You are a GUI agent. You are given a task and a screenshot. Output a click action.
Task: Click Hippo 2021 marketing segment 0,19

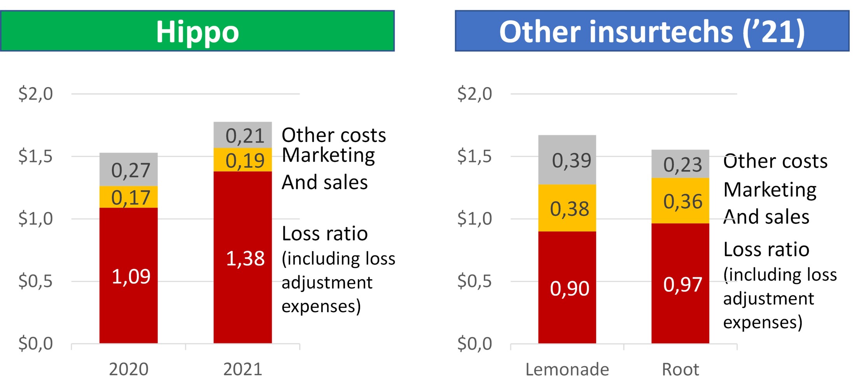click(x=243, y=160)
